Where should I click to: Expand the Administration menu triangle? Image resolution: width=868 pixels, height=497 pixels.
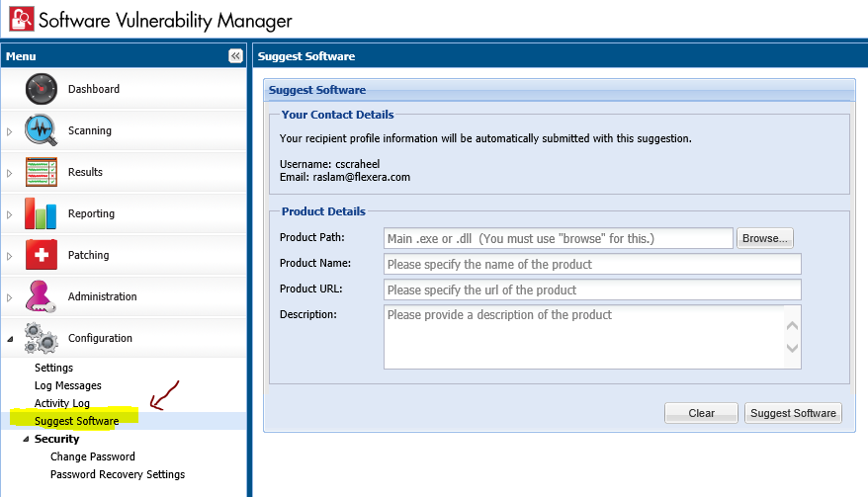click(10, 297)
